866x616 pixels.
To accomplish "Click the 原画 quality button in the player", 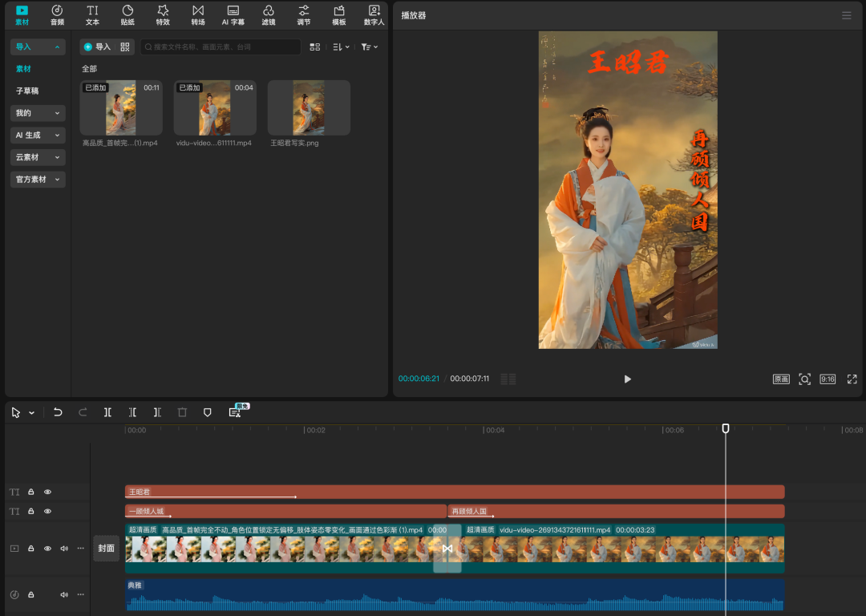I will [x=781, y=379].
